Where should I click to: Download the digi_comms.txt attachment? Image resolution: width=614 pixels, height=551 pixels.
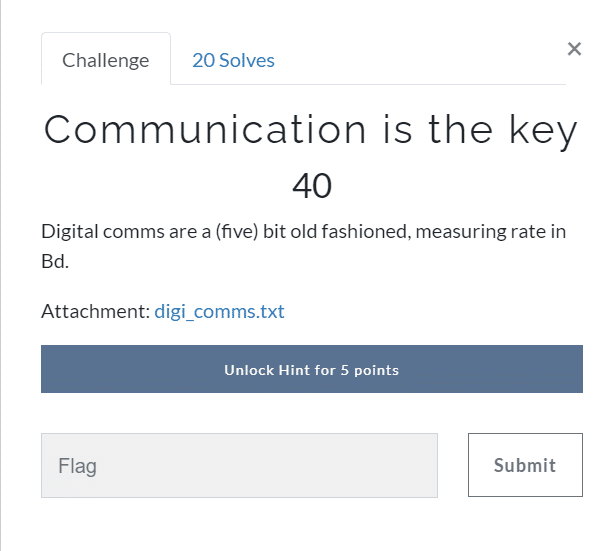[x=219, y=311]
